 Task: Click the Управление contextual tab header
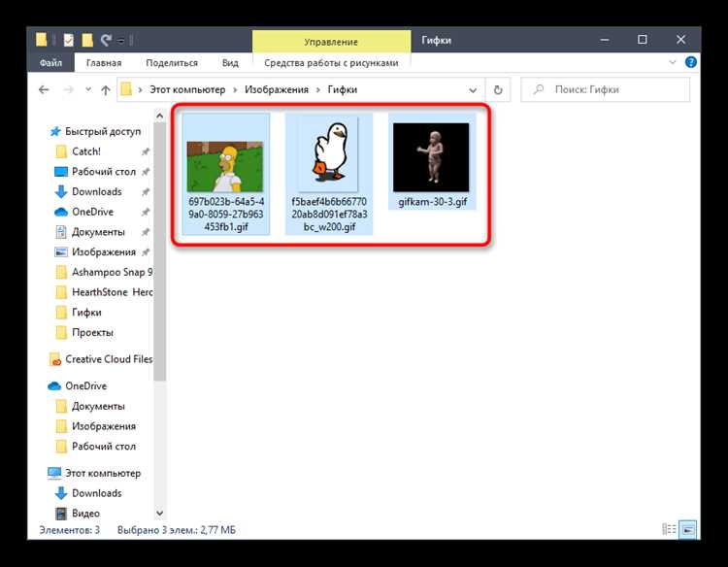[331, 42]
